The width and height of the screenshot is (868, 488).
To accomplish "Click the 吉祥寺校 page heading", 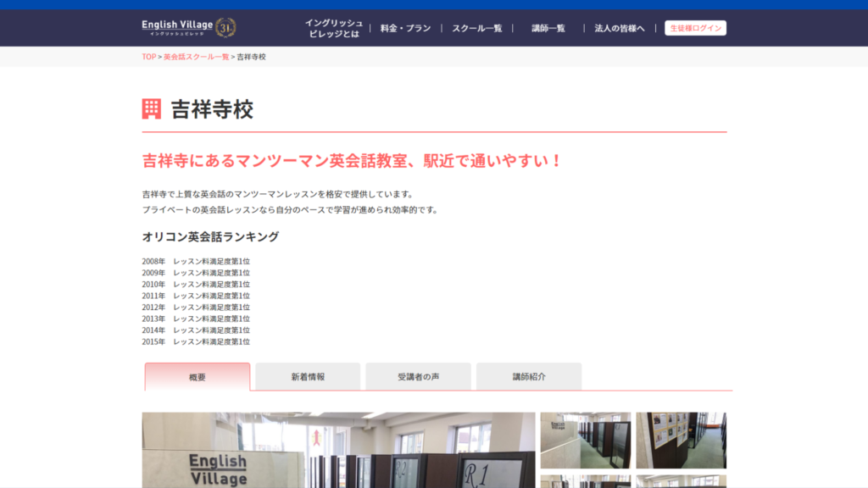I will (212, 109).
